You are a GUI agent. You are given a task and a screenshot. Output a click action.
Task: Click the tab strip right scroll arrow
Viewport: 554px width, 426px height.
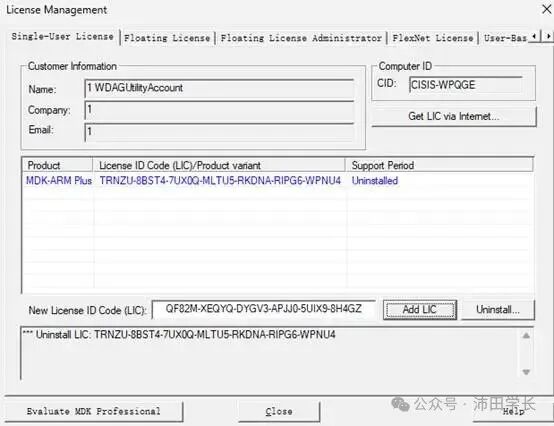(547, 36)
